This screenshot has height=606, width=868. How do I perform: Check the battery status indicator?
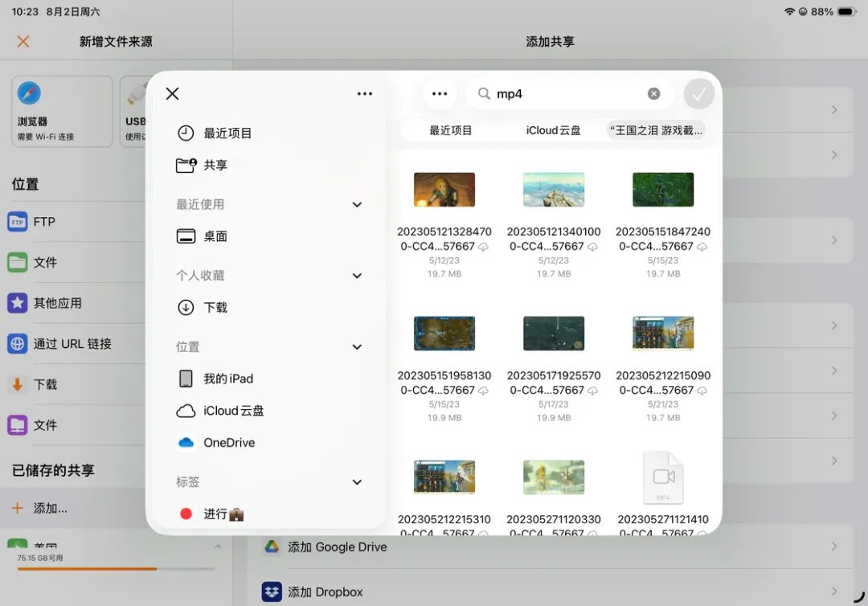click(847, 11)
